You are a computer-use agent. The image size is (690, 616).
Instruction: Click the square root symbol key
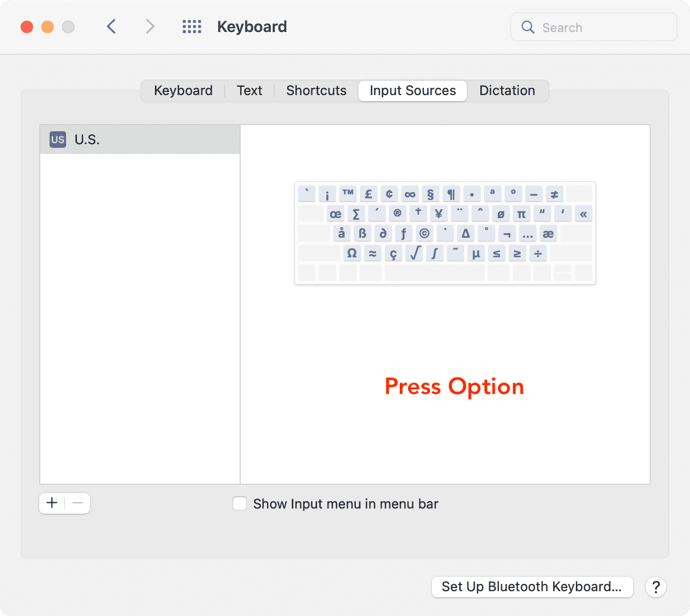tap(414, 253)
